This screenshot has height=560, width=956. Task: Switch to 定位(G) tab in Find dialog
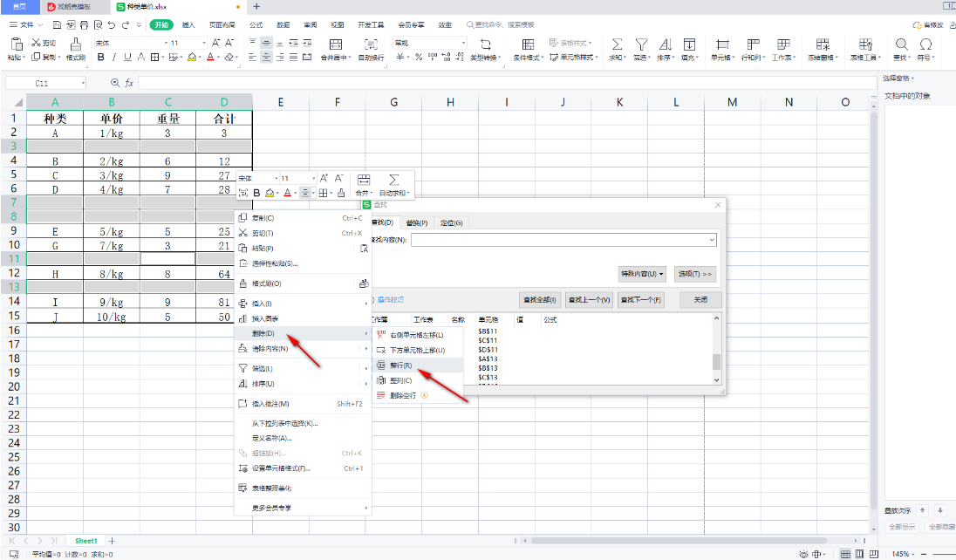coord(451,222)
